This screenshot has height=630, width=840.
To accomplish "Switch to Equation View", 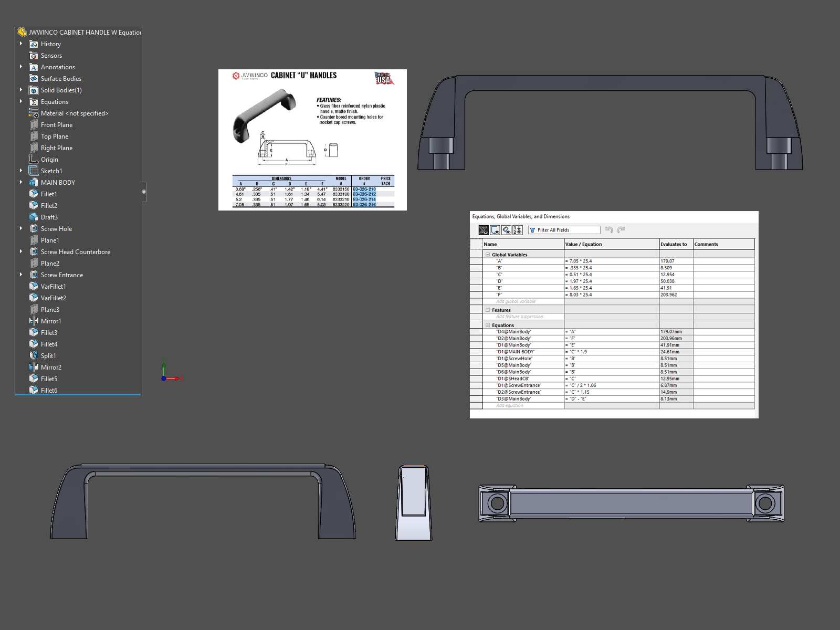I will [484, 230].
